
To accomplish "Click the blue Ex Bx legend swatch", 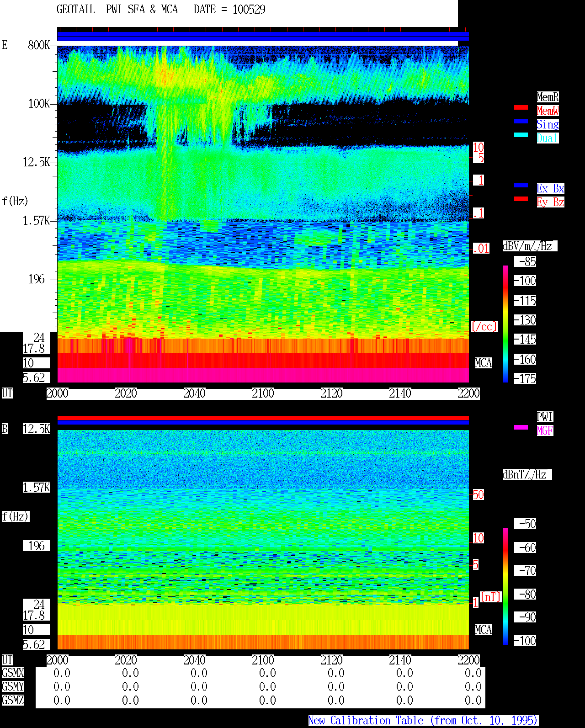I will click(x=521, y=185).
